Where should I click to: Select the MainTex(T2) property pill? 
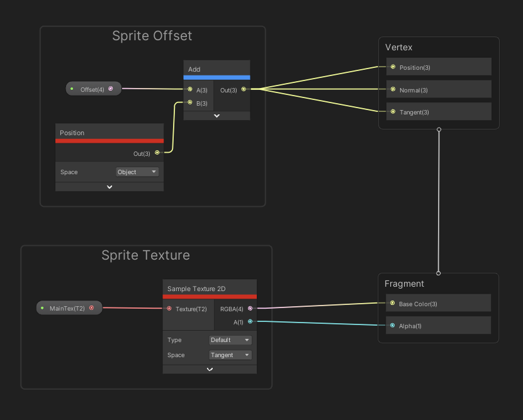click(69, 307)
